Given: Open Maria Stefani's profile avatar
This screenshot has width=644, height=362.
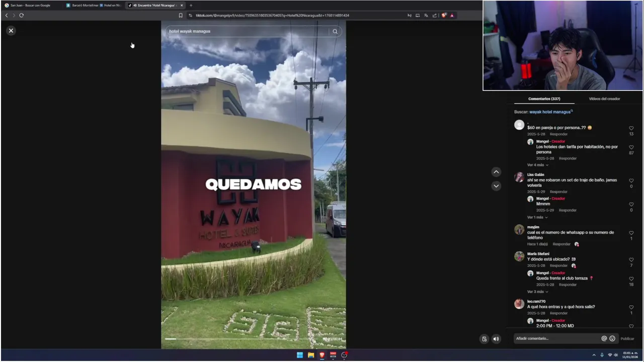Looking at the screenshot, I should click(x=519, y=256).
